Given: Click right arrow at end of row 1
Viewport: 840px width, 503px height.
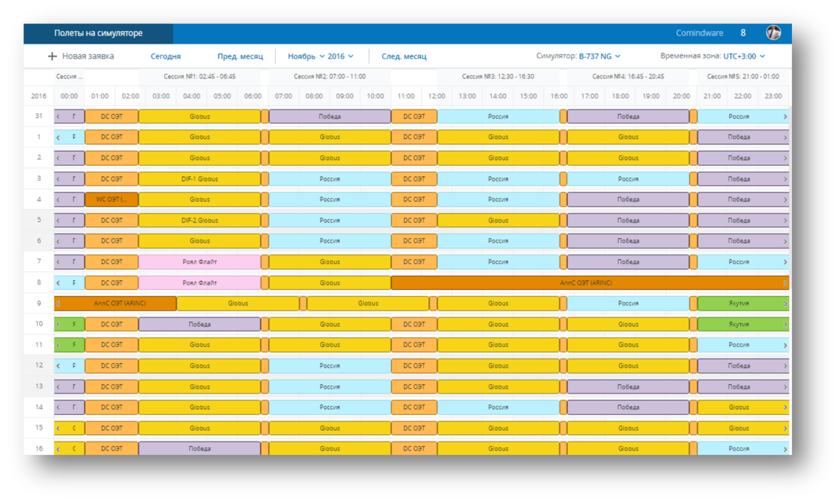Looking at the screenshot, I should 785,137.
